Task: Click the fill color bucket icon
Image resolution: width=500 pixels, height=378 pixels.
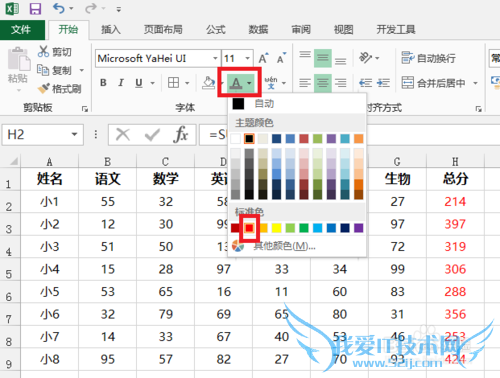Action: tap(208, 83)
